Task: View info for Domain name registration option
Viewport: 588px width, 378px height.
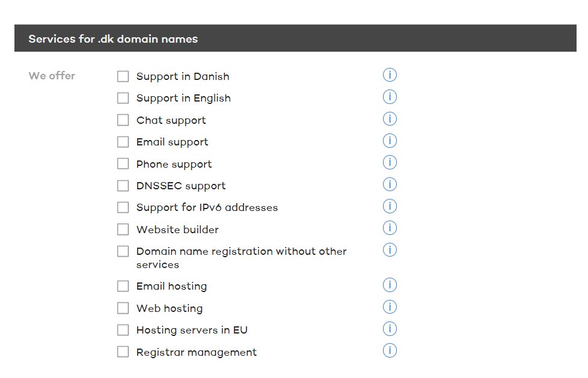Action: (390, 250)
